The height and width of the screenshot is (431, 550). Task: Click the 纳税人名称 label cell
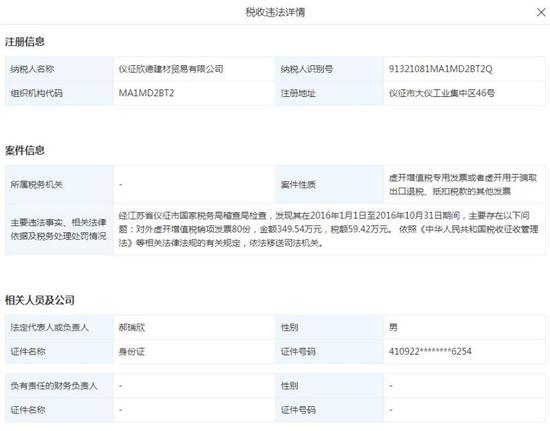coord(59,69)
